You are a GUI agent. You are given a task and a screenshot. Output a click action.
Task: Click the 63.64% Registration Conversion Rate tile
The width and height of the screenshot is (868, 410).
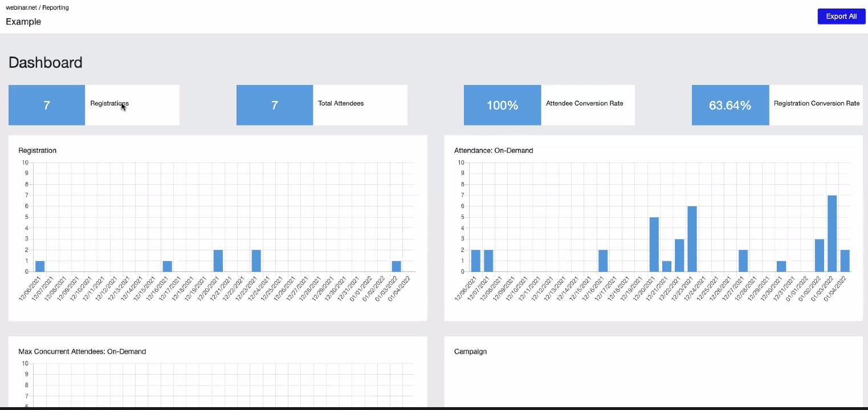point(777,105)
